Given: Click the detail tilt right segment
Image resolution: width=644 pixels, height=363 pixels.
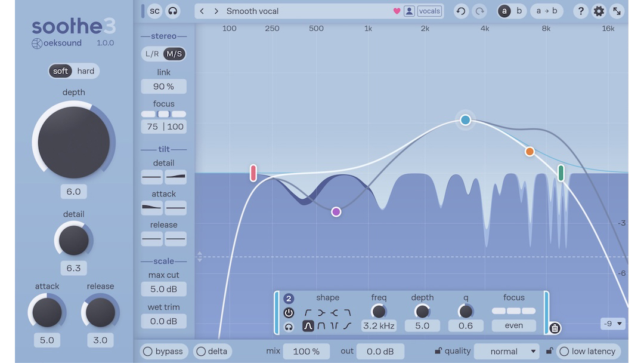Looking at the screenshot, I should pyautogui.click(x=175, y=177).
